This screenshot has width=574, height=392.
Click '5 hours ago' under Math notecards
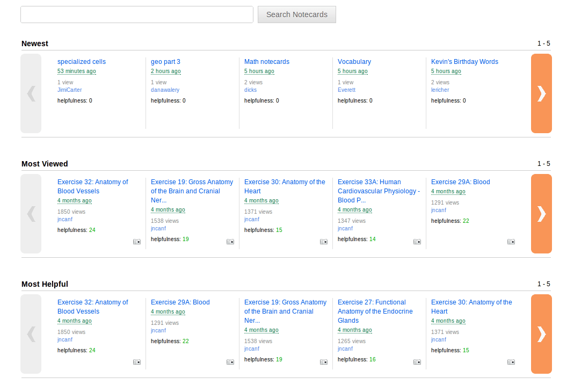(x=259, y=71)
